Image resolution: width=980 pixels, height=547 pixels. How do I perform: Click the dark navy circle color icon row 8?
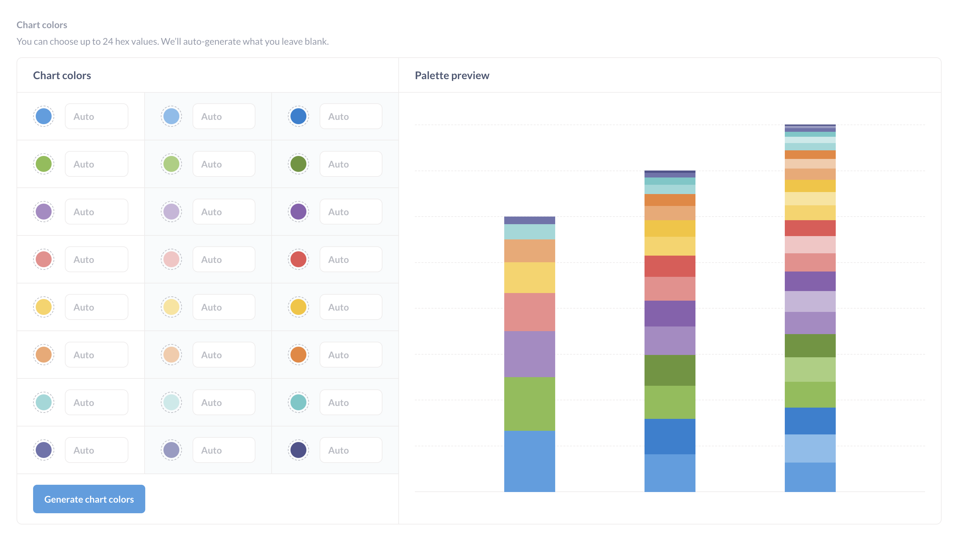298,450
